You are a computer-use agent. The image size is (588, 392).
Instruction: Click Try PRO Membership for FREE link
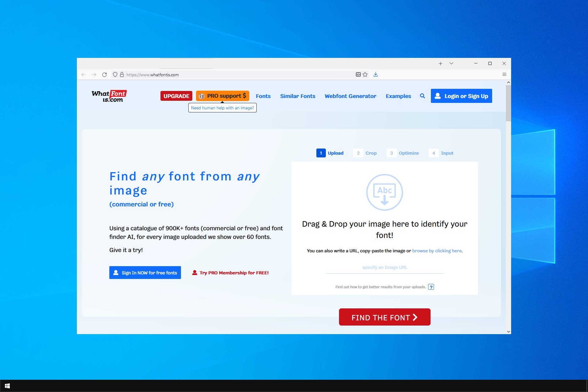point(230,273)
